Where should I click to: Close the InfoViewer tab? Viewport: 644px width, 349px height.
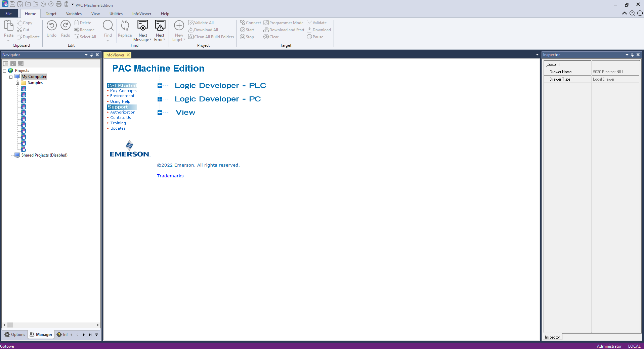[x=128, y=55]
